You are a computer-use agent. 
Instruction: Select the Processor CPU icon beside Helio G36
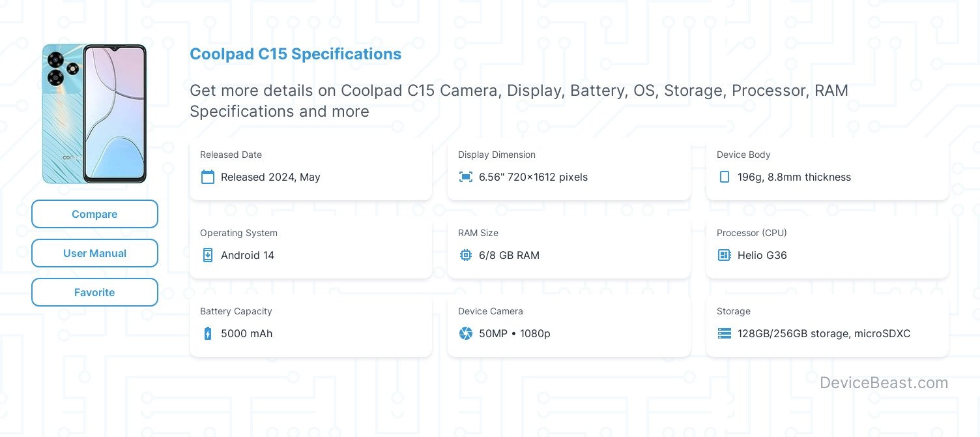[x=724, y=255]
